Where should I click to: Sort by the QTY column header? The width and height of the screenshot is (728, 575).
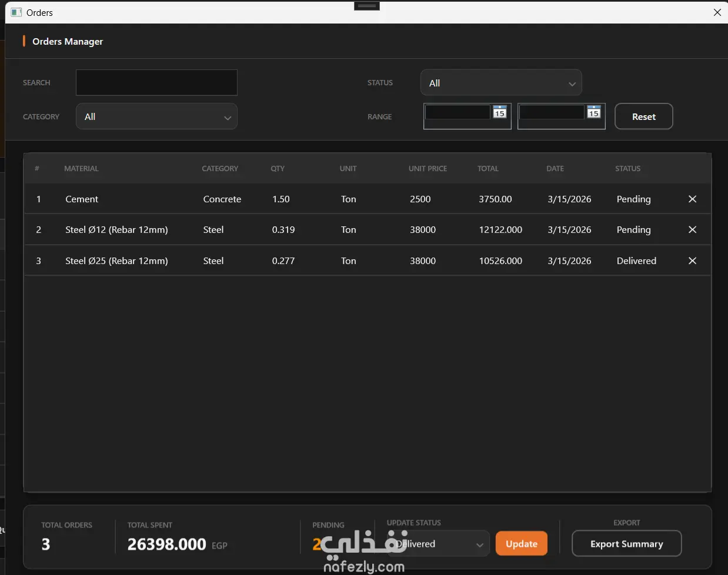[x=278, y=169]
